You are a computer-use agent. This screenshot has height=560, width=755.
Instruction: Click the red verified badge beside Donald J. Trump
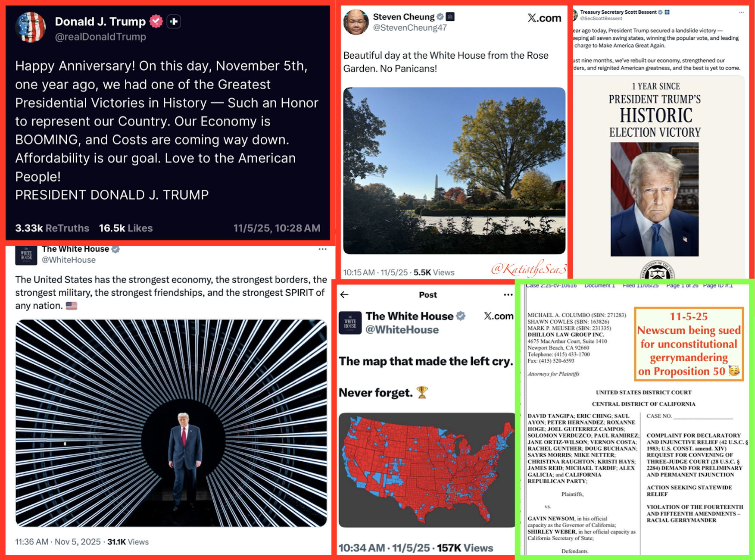[x=156, y=21]
